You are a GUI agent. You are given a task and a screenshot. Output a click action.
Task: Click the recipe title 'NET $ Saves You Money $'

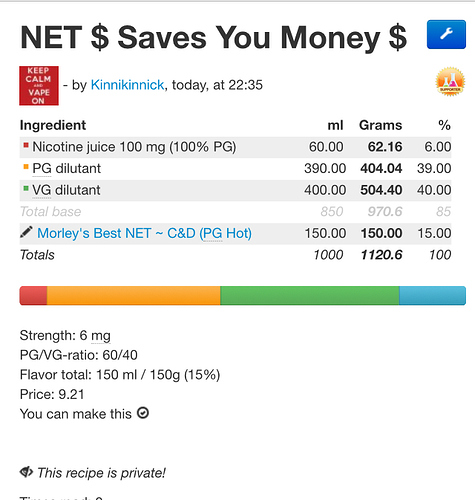pos(213,38)
